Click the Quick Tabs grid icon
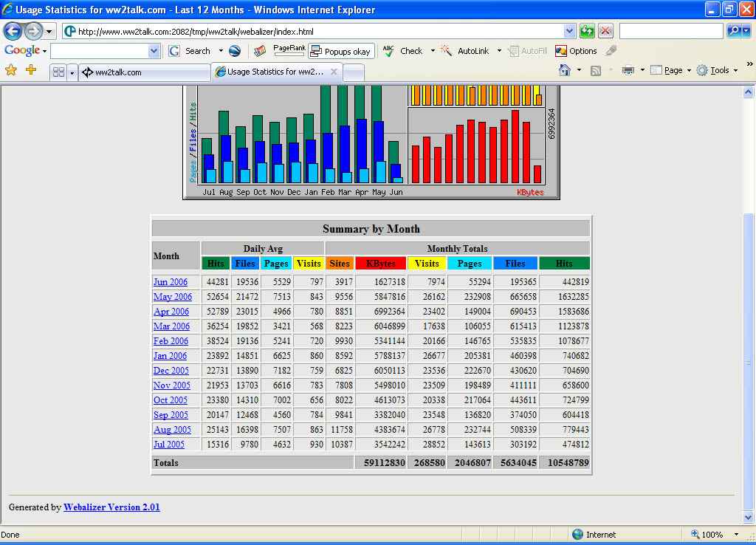Viewport: 756px width, 545px height. (58, 72)
